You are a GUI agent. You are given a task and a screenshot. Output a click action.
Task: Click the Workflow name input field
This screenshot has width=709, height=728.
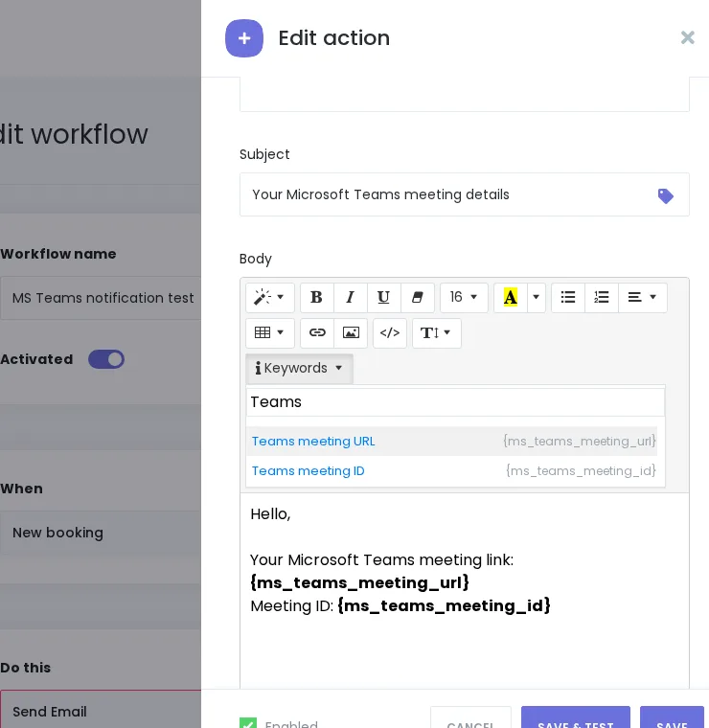pyautogui.click(x=101, y=298)
